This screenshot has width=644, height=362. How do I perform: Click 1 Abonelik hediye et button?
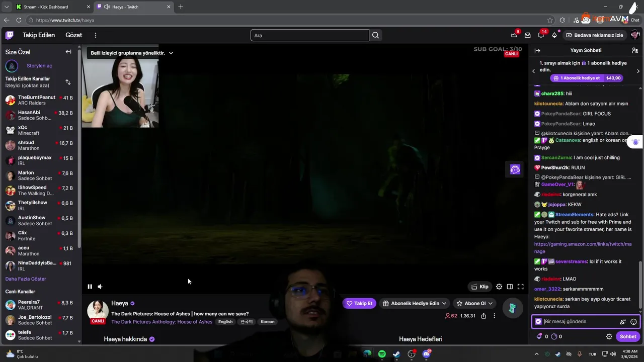point(587,78)
